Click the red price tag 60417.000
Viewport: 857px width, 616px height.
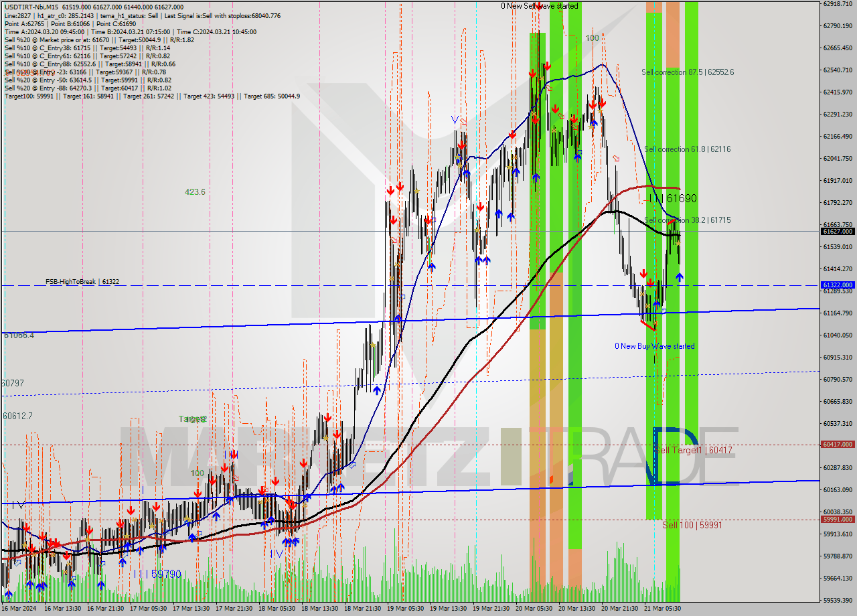tap(838, 444)
